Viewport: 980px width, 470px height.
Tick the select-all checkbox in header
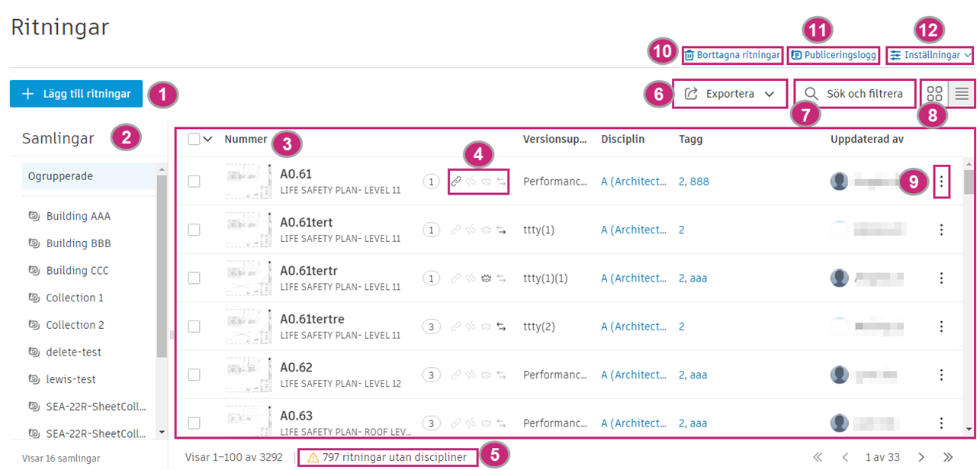click(x=194, y=139)
